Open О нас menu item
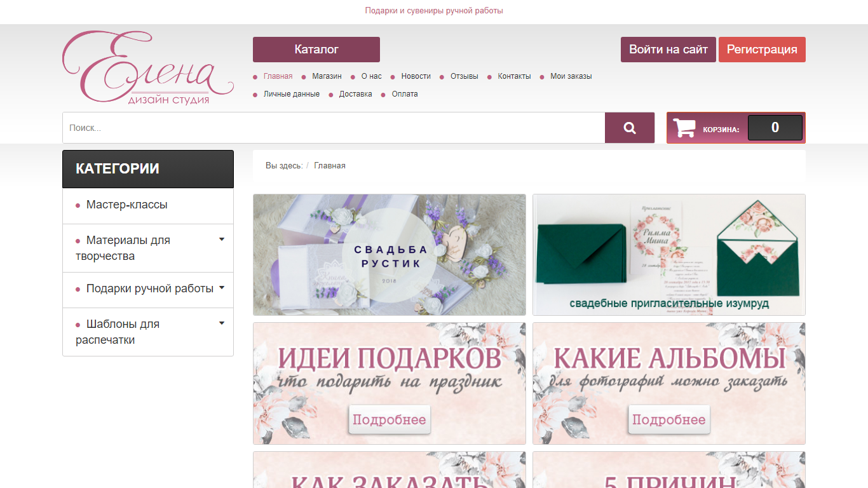The image size is (868, 488). tap(372, 76)
